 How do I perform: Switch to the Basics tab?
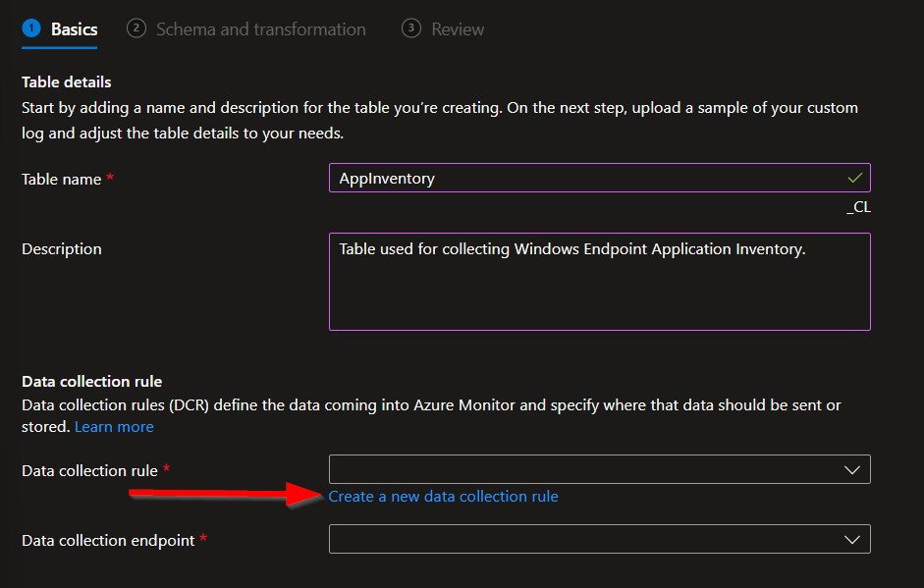pos(74,29)
